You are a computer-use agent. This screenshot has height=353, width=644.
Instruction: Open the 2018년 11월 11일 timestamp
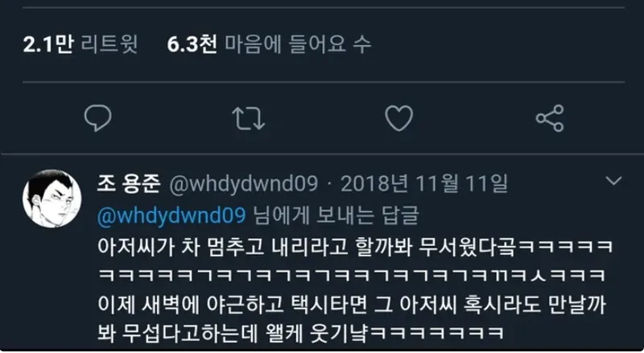click(424, 184)
